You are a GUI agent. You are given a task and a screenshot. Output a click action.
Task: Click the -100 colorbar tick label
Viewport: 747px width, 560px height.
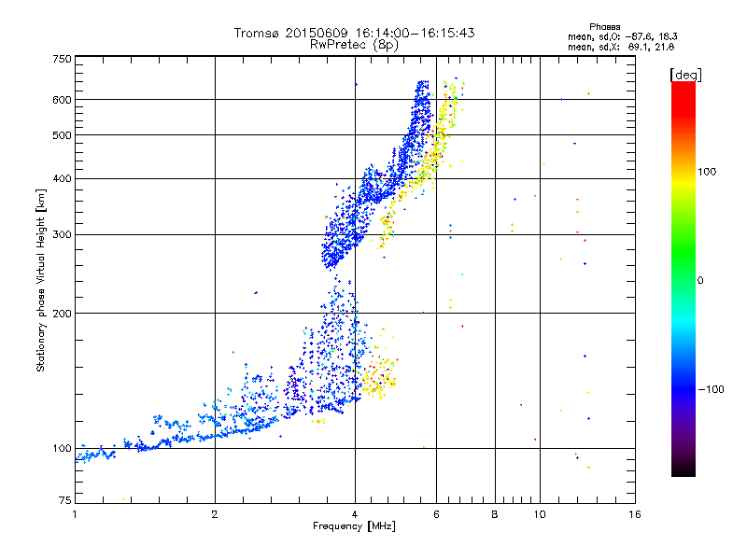[711, 389]
